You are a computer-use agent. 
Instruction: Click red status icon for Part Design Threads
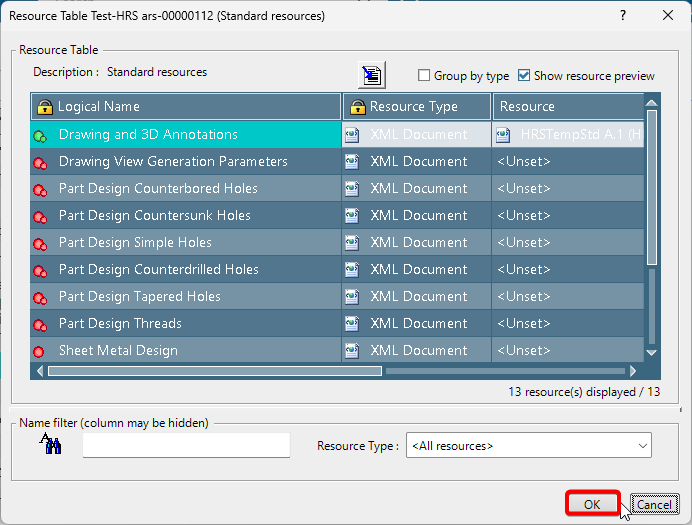click(x=40, y=326)
